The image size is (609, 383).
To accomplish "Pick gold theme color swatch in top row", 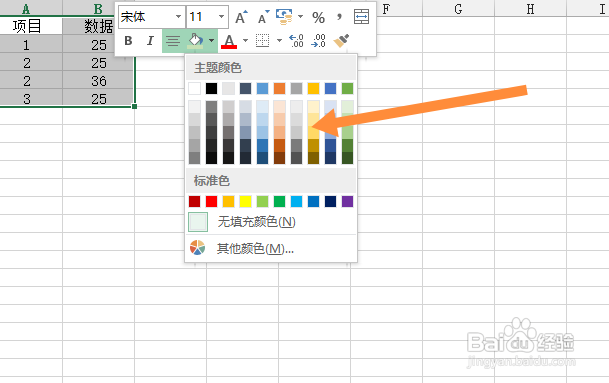I will [x=313, y=89].
